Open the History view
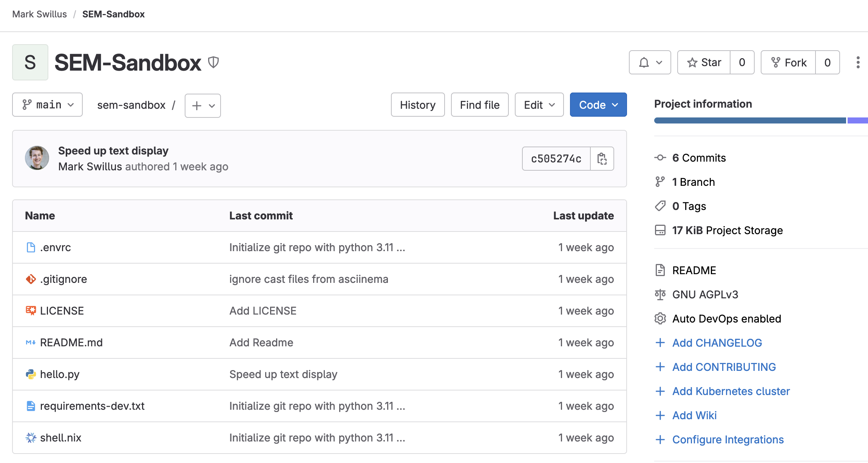The height and width of the screenshot is (463, 868). [x=418, y=105]
